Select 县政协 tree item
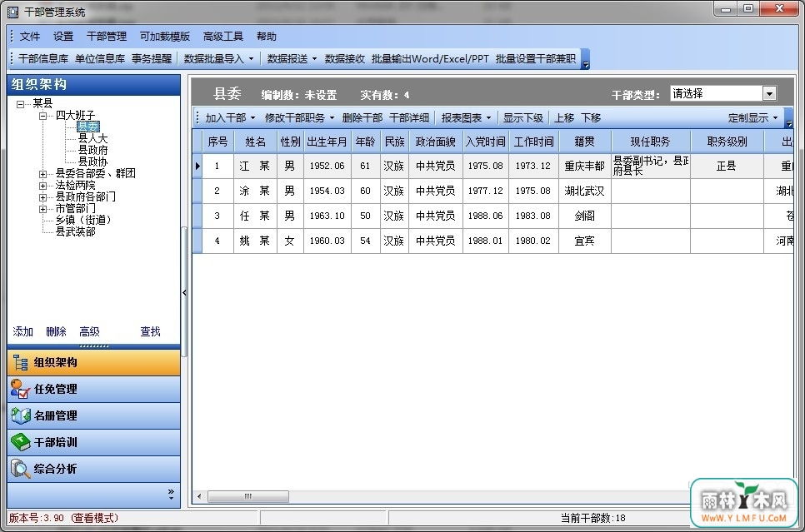 [x=93, y=162]
